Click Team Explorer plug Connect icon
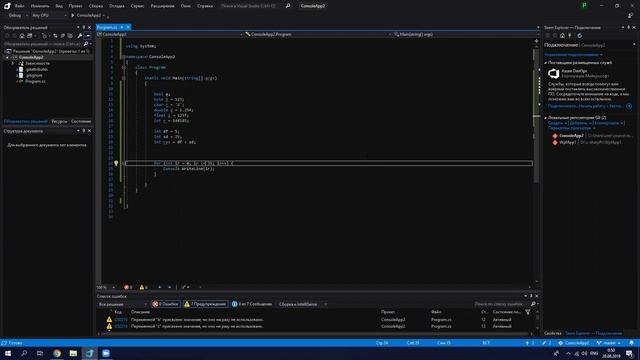 coord(570,36)
